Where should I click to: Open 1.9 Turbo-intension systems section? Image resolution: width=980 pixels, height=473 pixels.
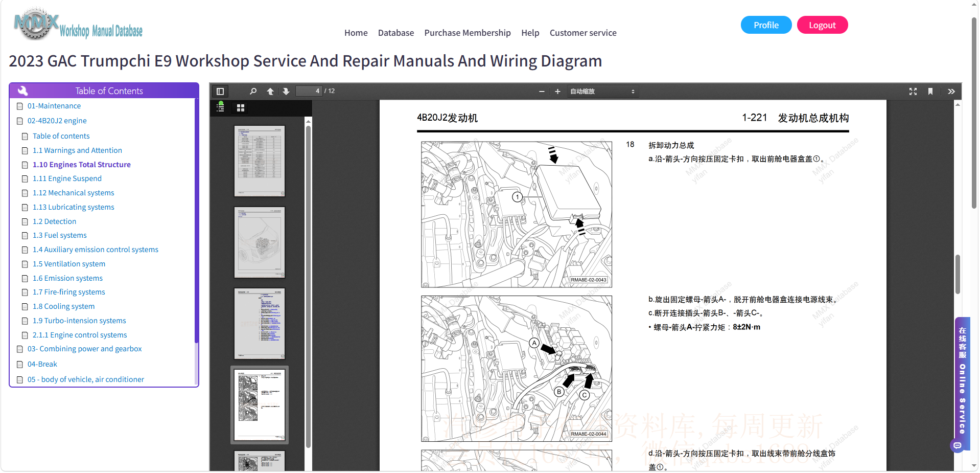tap(80, 321)
